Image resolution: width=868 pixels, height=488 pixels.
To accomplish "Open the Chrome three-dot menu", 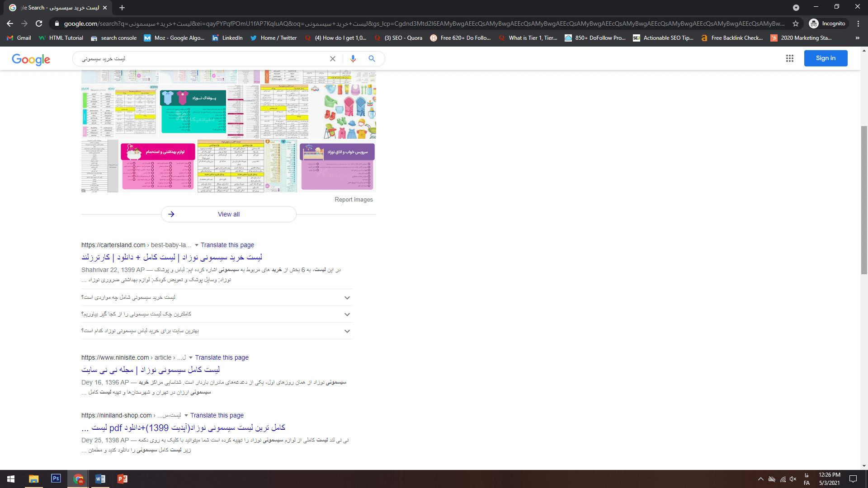I will pyautogui.click(x=858, y=23).
